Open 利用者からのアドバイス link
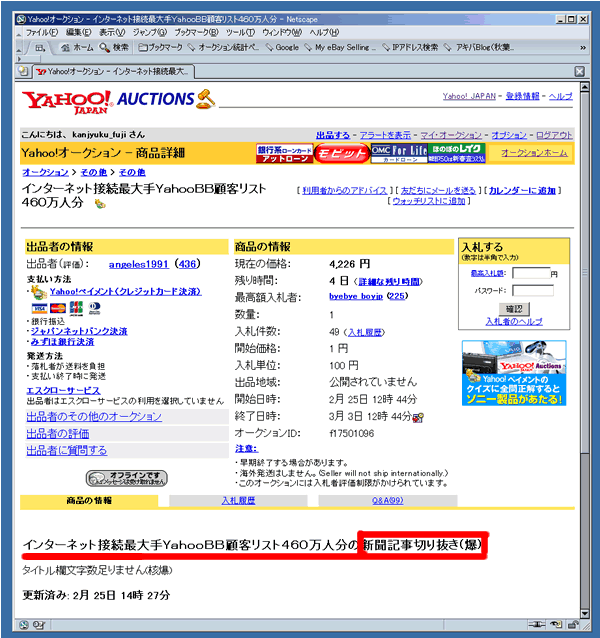Screen dimensions: 600x638 point(345,190)
